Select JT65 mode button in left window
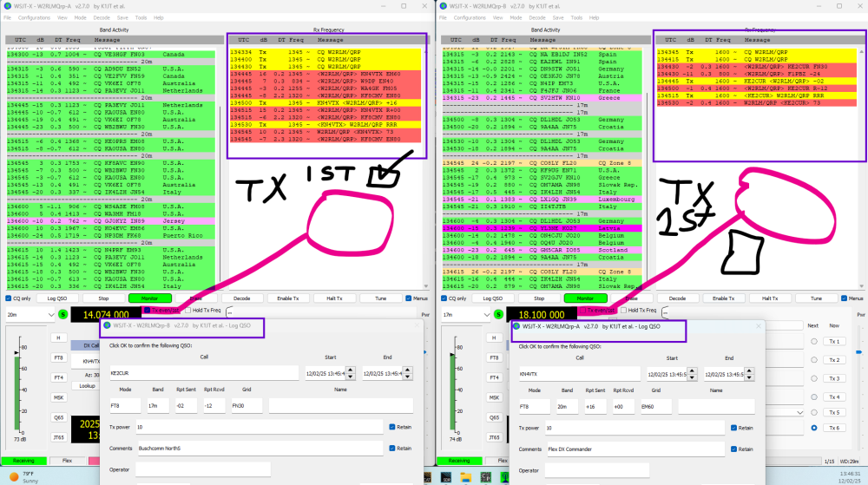 pos(59,437)
